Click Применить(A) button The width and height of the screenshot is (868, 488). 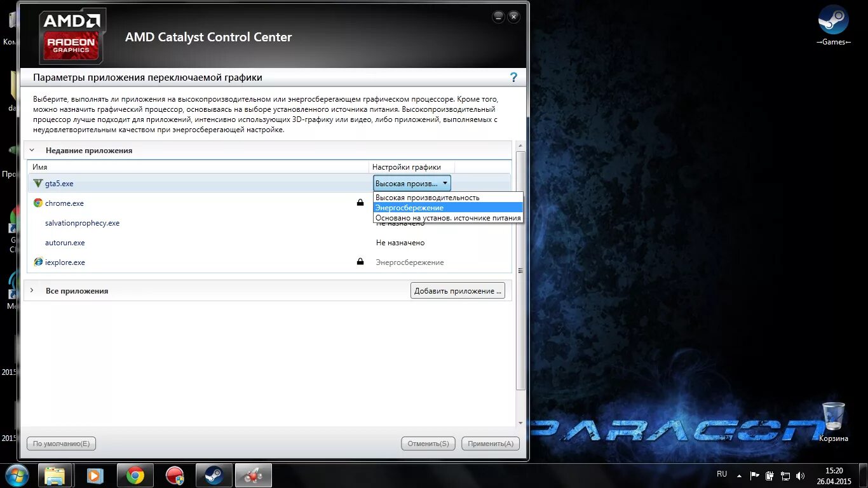point(491,444)
